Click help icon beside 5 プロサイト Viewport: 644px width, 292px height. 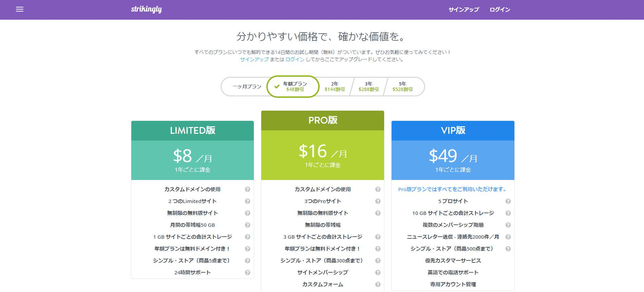point(508,201)
